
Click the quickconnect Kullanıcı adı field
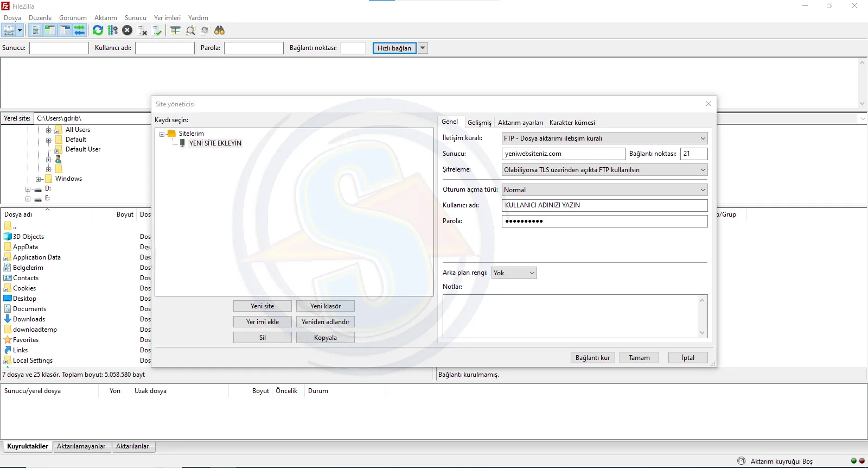(x=165, y=48)
